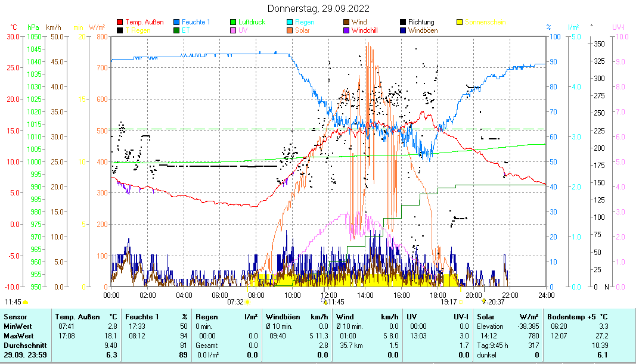636x364 pixels.
Task: Click the blue Feuchte 1 legend square
Action: [176, 22]
